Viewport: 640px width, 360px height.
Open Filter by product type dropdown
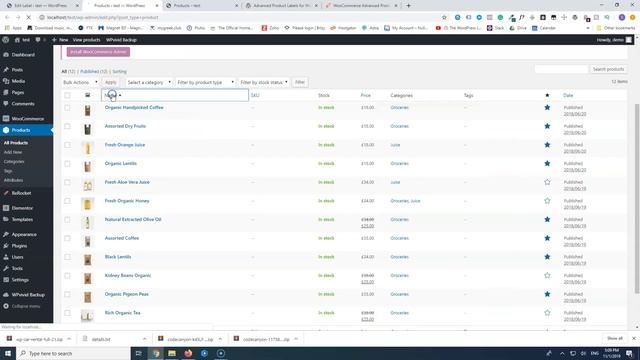pyautogui.click(x=205, y=82)
